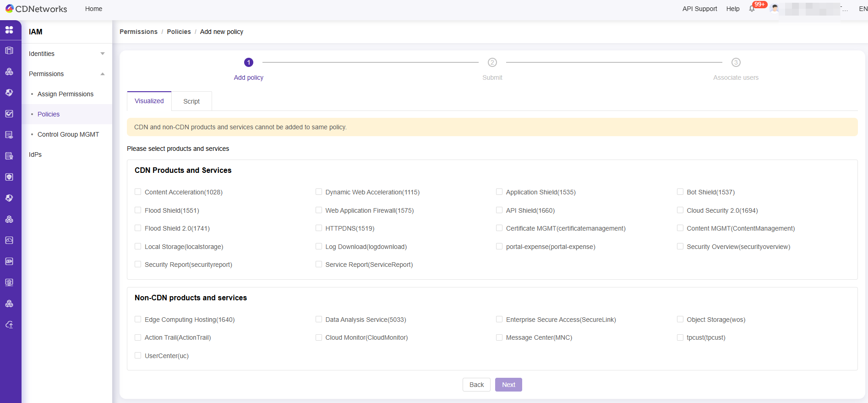This screenshot has height=403, width=868.
Task: Click the CDNetworks logo
Action: coord(36,9)
